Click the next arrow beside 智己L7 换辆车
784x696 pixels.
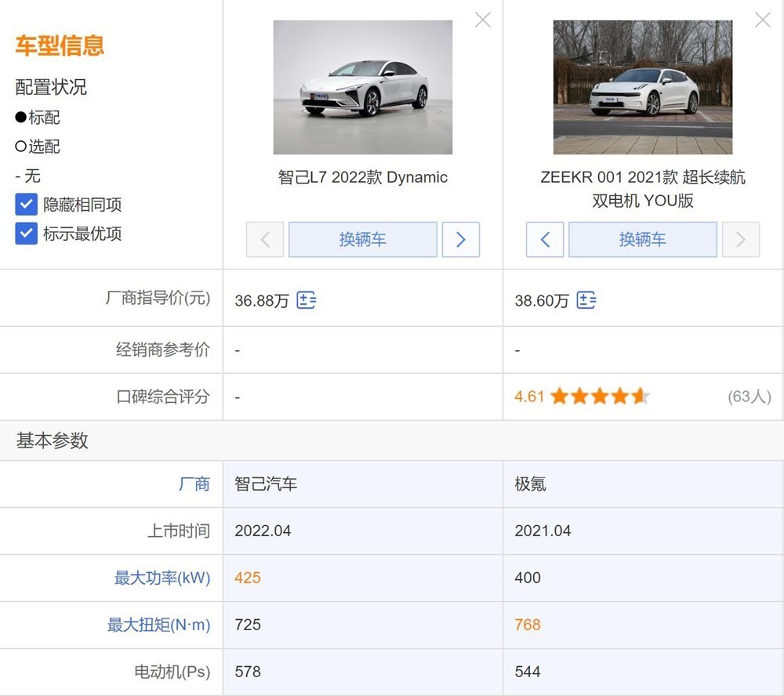[461, 240]
